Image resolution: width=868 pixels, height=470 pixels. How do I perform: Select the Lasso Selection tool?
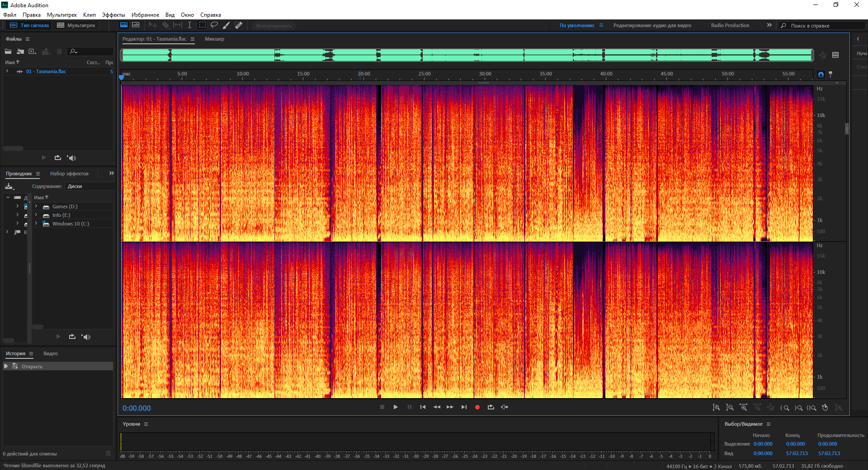tap(214, 25)
